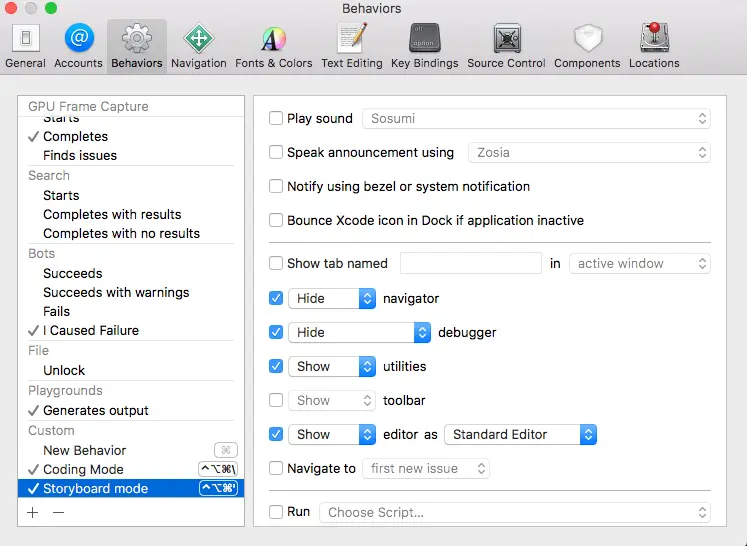Select the Behaviors gear icon
Image resolution: width=747 pixels, height=546 pixels.
coord(137,38)
